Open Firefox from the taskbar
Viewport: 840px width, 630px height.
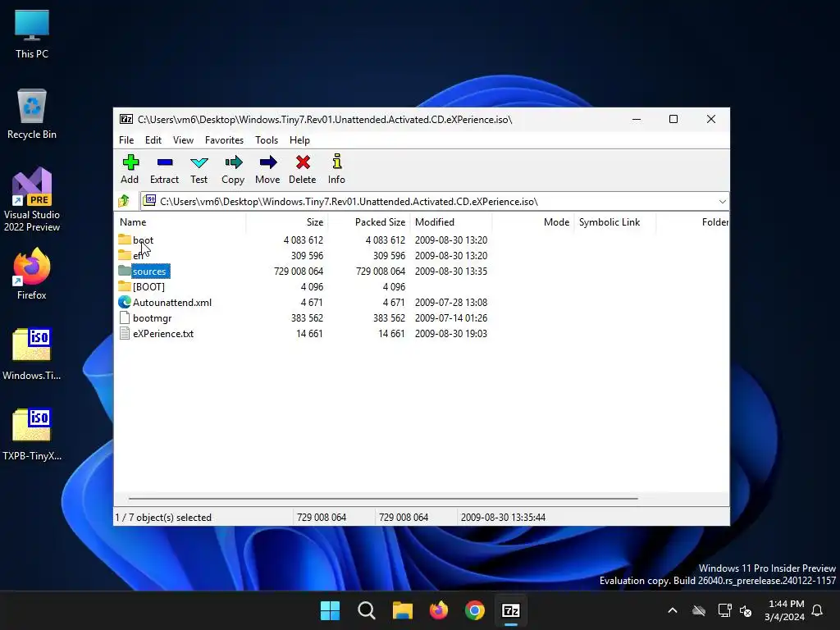click(439, 610)
